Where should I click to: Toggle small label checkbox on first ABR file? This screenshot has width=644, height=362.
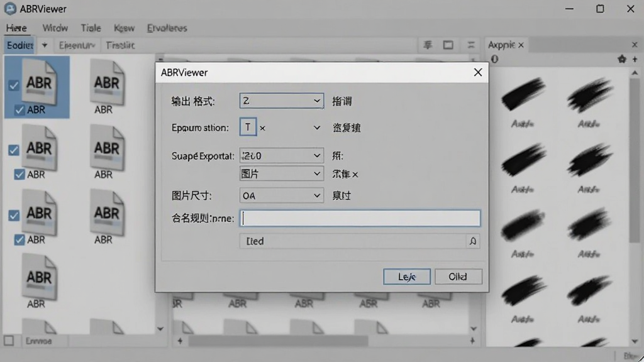tap(19, 110)
